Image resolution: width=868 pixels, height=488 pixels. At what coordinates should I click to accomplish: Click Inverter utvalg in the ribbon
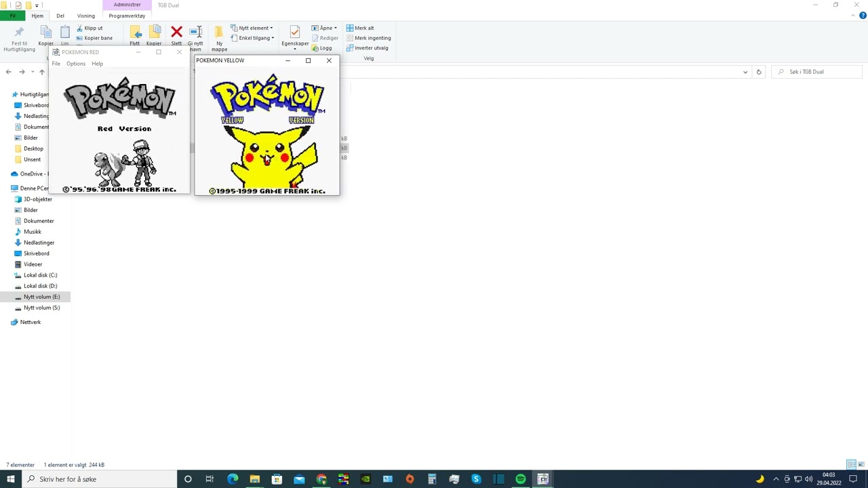coord(367,48)
